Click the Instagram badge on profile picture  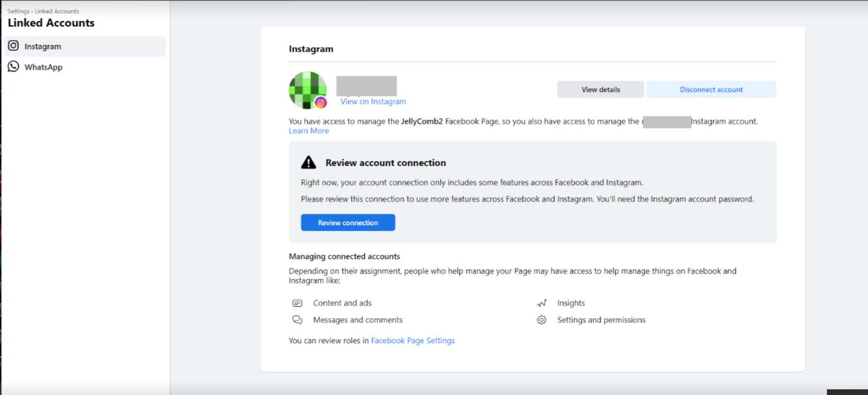321,102
